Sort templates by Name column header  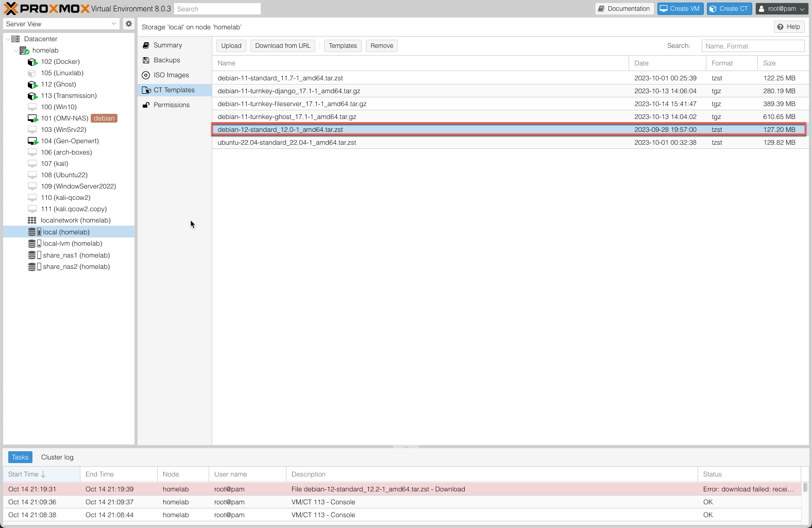(x=420, y=63)
